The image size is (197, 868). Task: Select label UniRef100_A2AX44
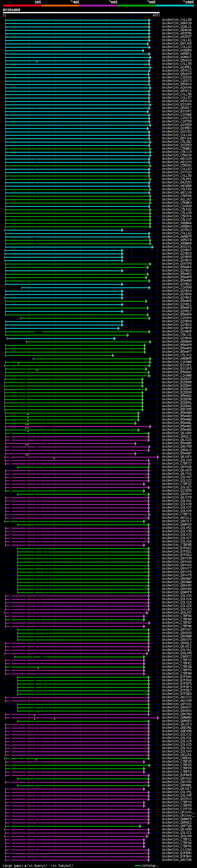click(x=177, y=88)
